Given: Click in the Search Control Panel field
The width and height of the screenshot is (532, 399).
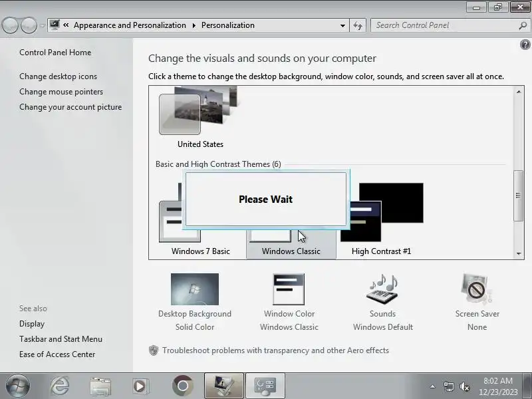Looking at the screenshot, I should pyautogui.click(x=444, y=25).
